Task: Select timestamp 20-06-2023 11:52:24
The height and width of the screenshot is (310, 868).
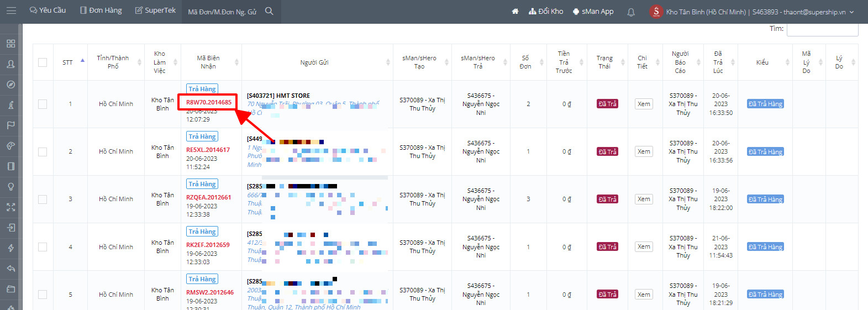Action: [202, 163]
